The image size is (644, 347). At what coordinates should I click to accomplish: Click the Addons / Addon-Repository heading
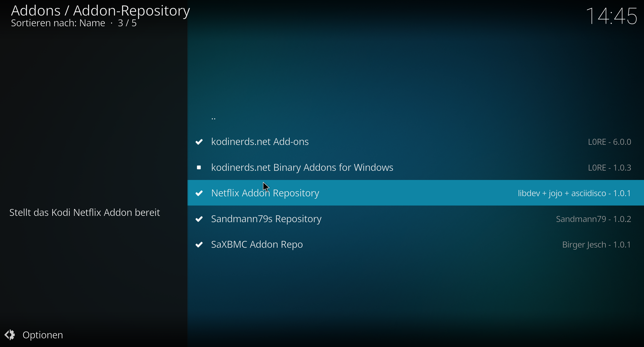pyautogui.click(x=101, y=11)
